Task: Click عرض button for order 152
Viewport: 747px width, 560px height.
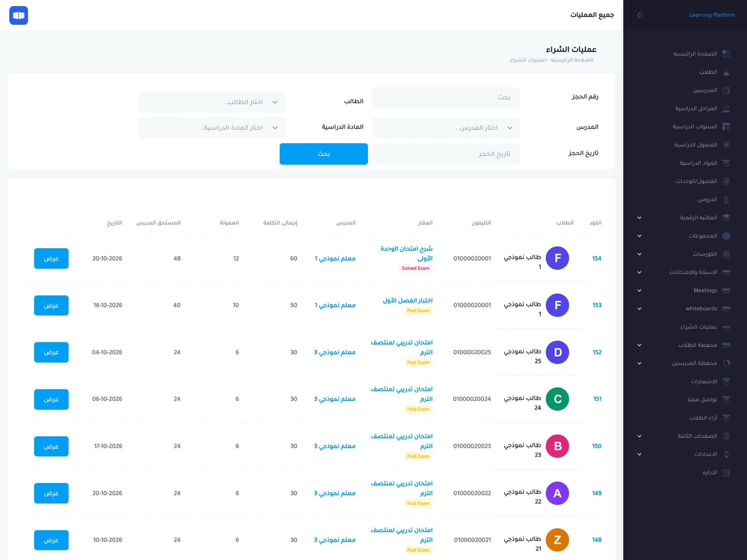Action: [x=51, y=352]
